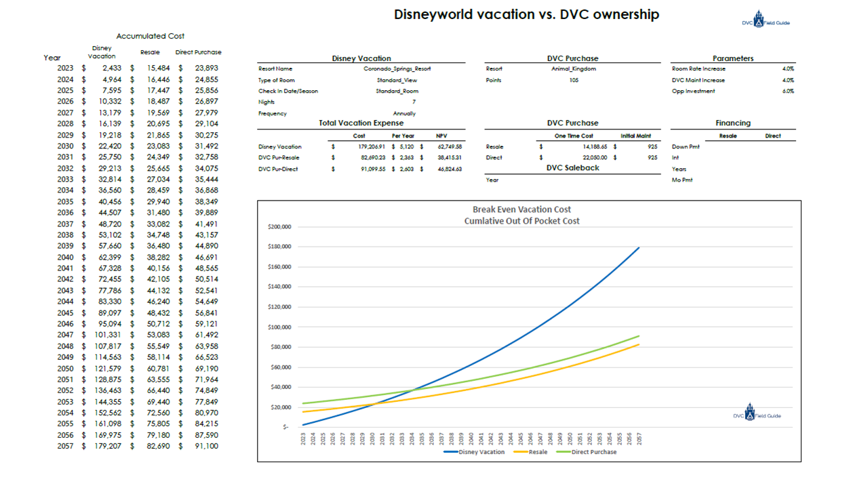This screenshot has height=488, width=868.
Task: Click Disney Vacation cost 101,331 for 2047
Action: tap(108, 335)
